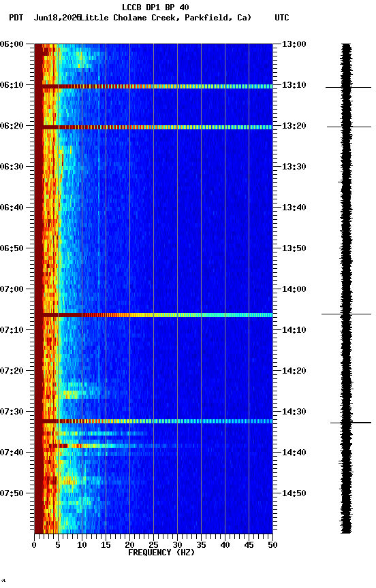
Task: Click the '5' frequency axis tick label
Action: pos(58,545)
